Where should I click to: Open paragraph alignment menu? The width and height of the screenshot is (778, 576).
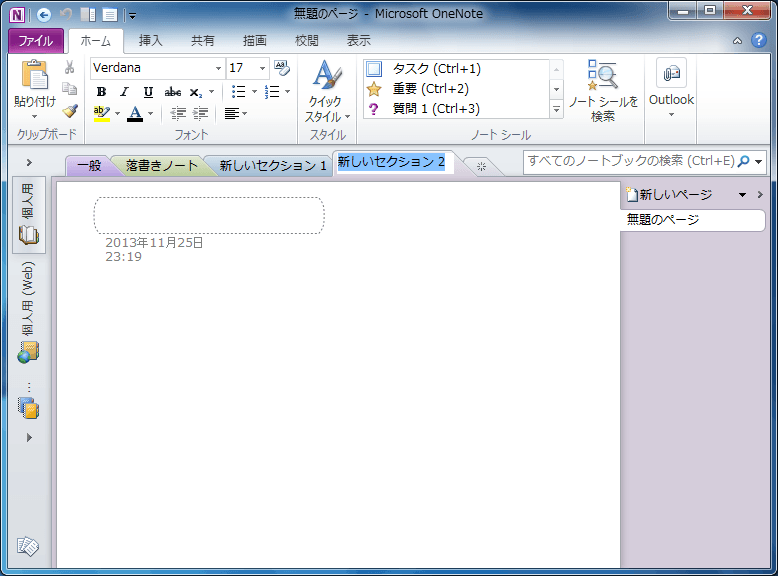click(x=235, y=114)
